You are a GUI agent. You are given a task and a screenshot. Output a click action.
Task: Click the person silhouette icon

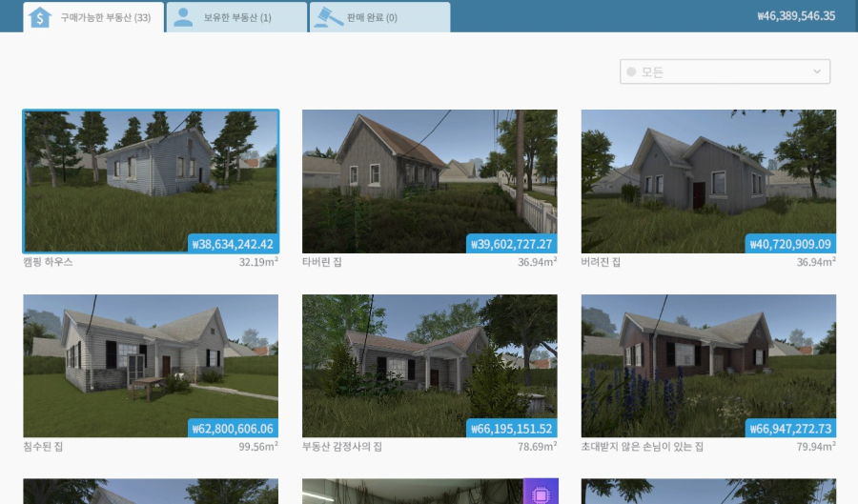click(183, 17)
